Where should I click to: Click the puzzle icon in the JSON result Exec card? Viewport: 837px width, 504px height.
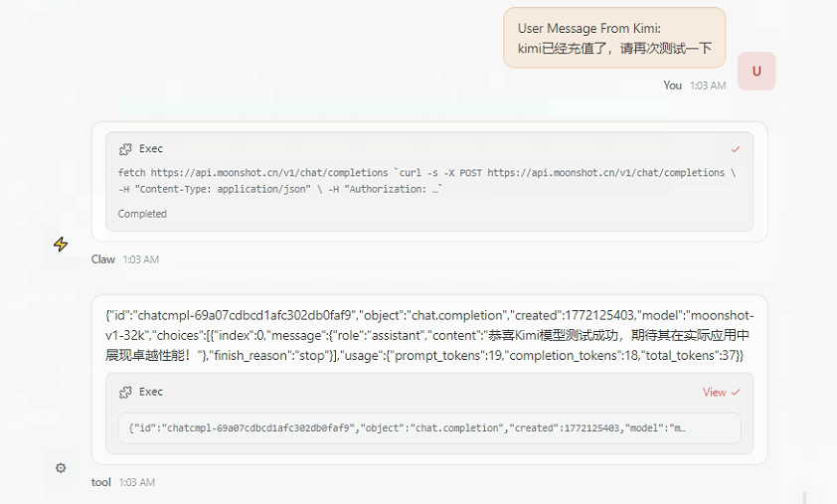125,393
